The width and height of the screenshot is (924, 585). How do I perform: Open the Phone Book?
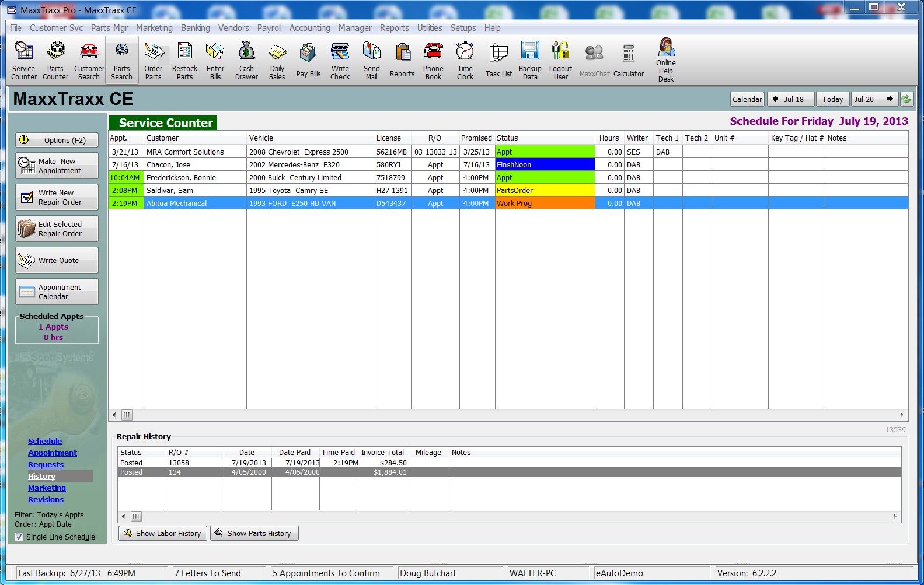click(433, 61)
